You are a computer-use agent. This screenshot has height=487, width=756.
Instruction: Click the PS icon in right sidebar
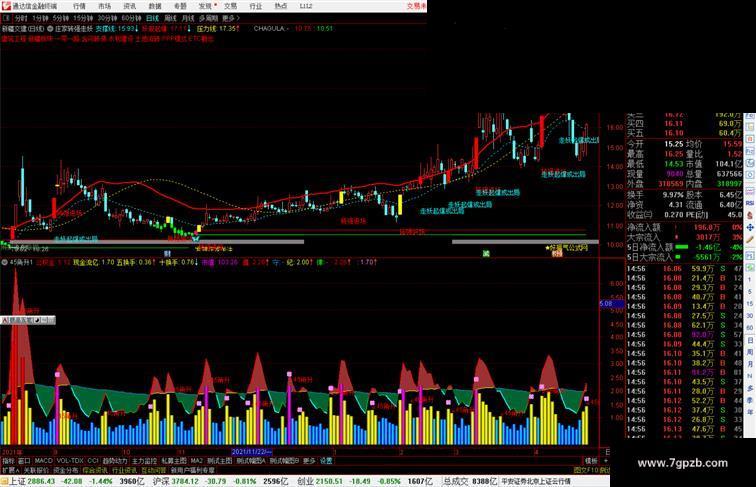[750, 255]
